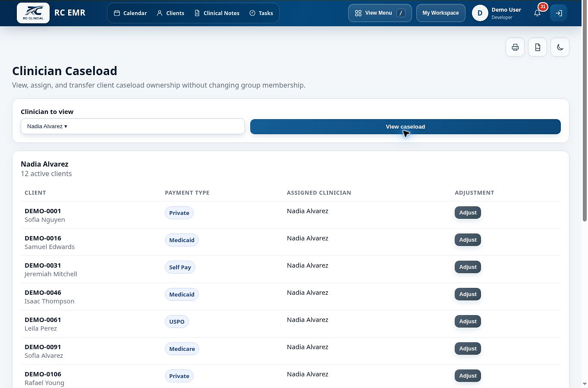Click the Medicaid badge for Isaac Thompson
The image size is (588, 388).
pyautogui.click(x=182, y=294)
